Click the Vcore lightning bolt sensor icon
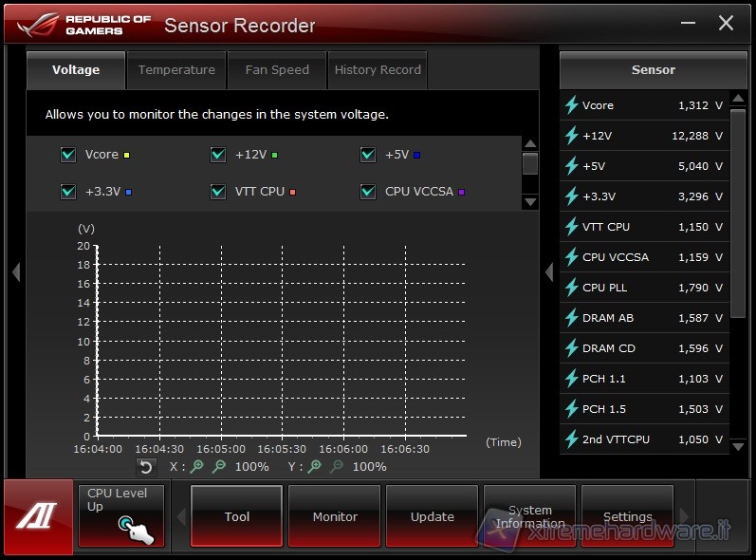The height and width of the screenshot is (560, 756). click(571, 105)
